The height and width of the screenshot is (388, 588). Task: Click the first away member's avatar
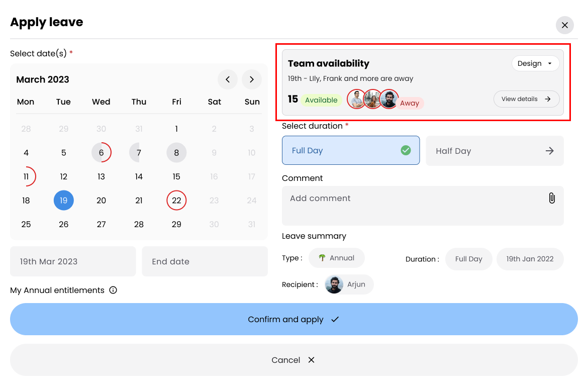[x=357, y=99]
